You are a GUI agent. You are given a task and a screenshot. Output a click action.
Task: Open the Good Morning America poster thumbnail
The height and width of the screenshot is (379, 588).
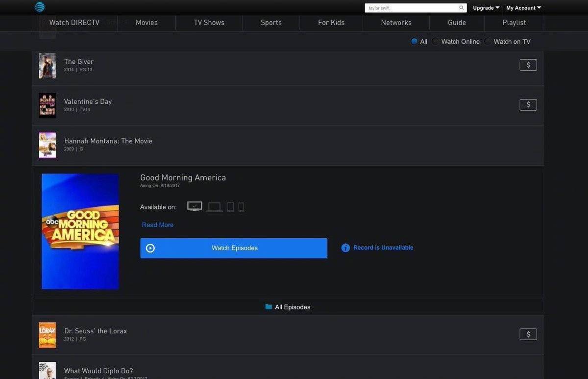click(x=80, y=231)
